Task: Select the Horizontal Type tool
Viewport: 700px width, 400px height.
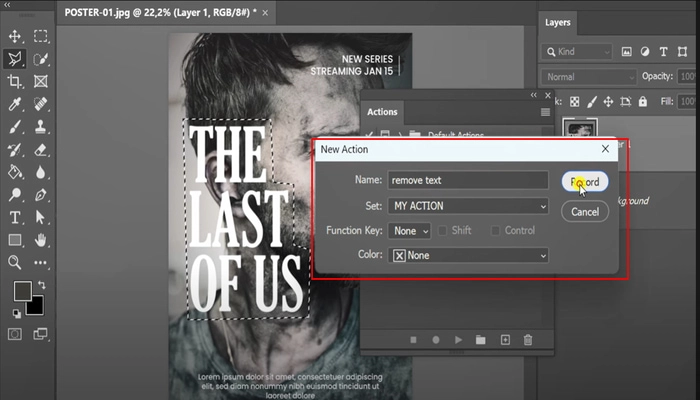Action: coord(15,217)
